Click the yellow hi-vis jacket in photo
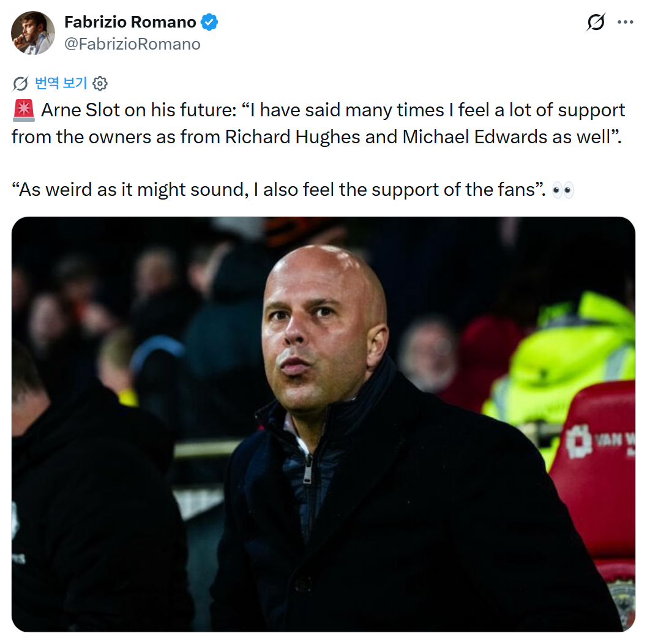Viewport: 647px width, 644px height. point(575,355)
